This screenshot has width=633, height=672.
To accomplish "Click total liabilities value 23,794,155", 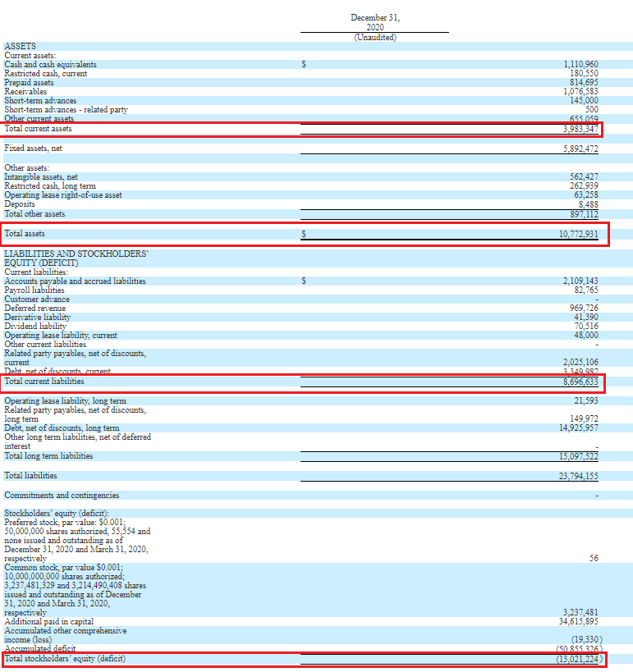I will pyautogui.click(x=579, y=476).
